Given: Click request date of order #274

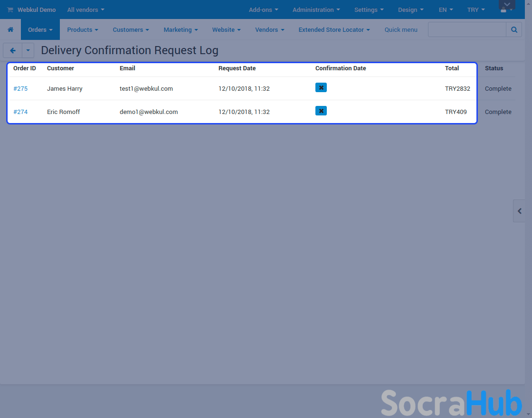Looking at the screenshot, I should 244,112.
